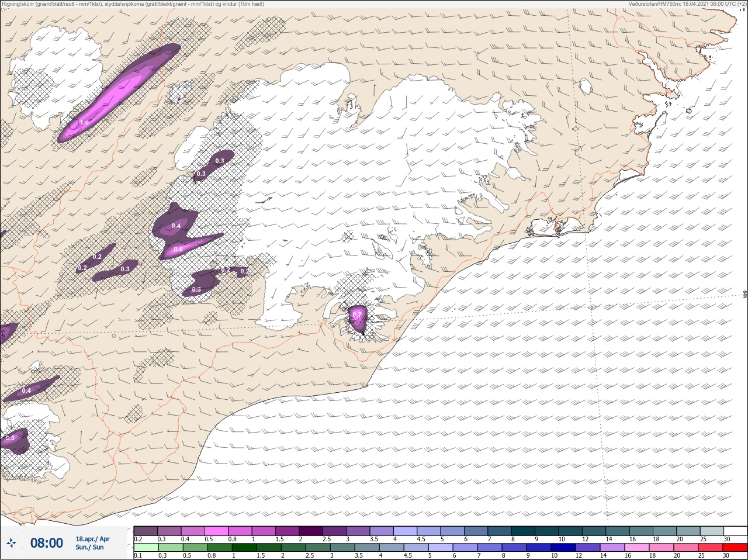Click the 0.5 precipitation label near left edge
The width and height of the screenshot is (748, 560).
10,438
